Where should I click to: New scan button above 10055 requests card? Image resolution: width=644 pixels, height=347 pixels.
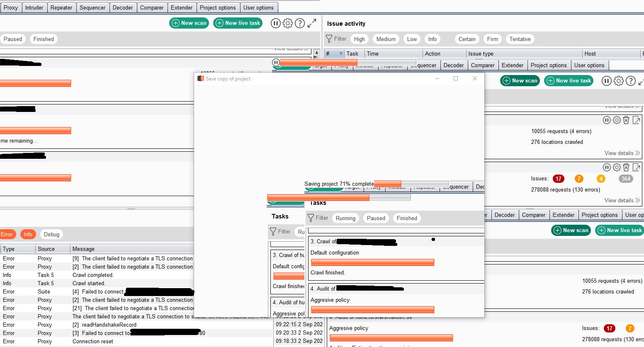[520, 81]
